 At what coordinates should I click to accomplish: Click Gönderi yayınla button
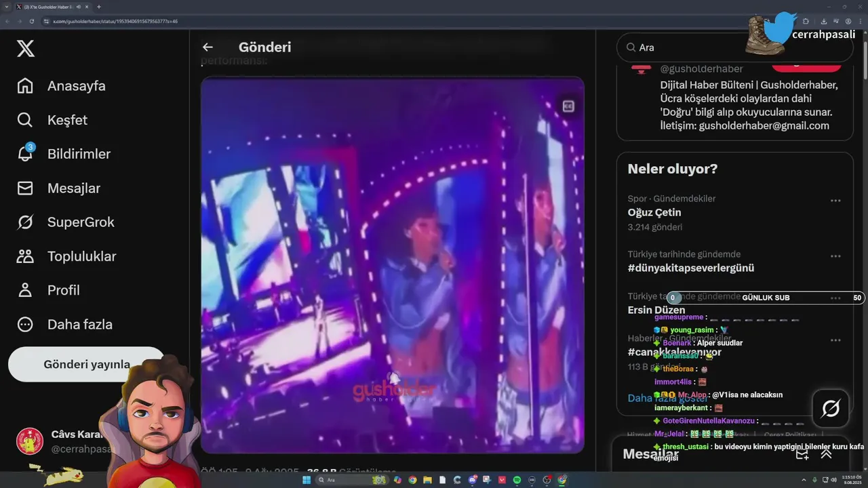(x=86, y=364)
